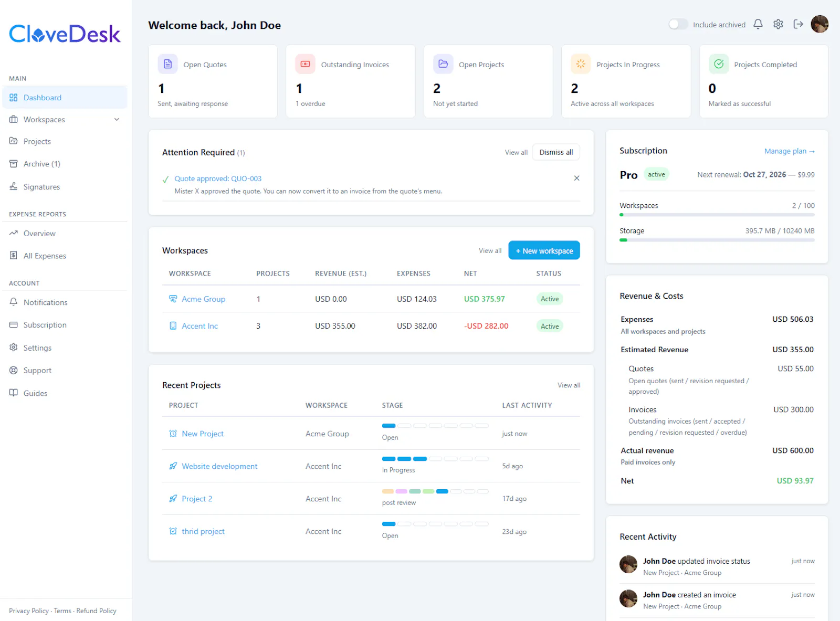Click the Workspaces usage progress bar
840x621 pixels.
pyautogui.click(x=717, y=215)
